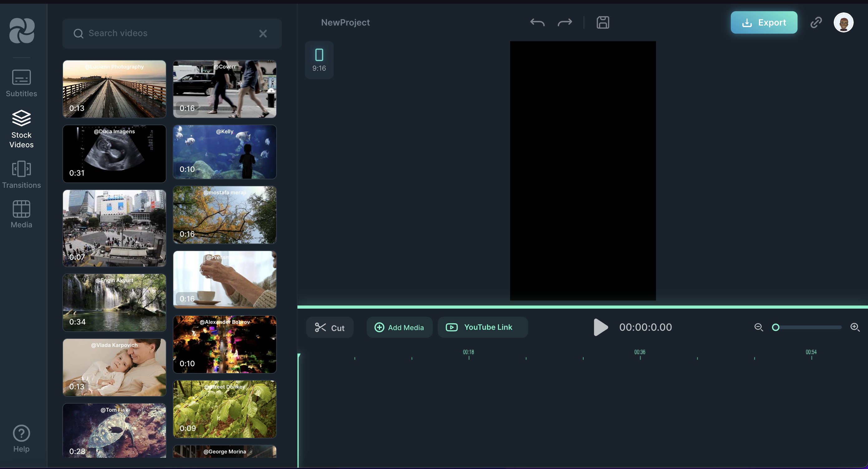
Task: Click the redo arrow icon
Action: pos(565,22)
